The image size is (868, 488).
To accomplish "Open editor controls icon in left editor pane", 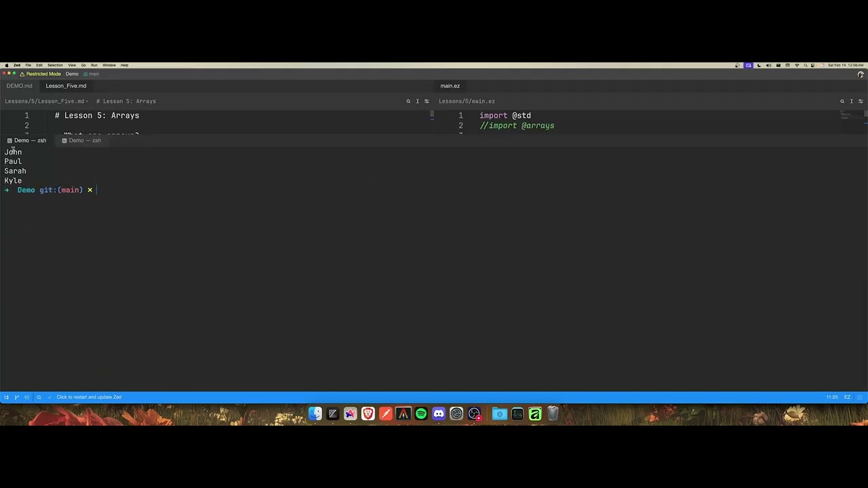I will click(x=427, y=101).
